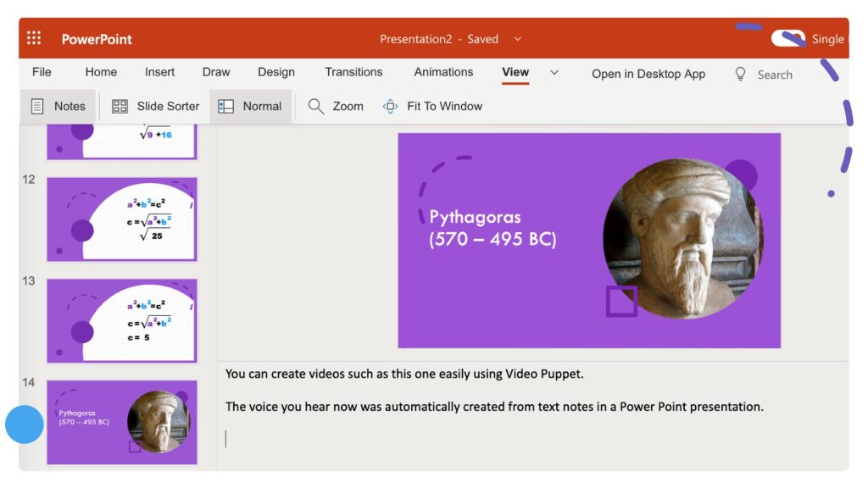Click the Notes pane icon

pyautogui.click(x=37, y=106)
